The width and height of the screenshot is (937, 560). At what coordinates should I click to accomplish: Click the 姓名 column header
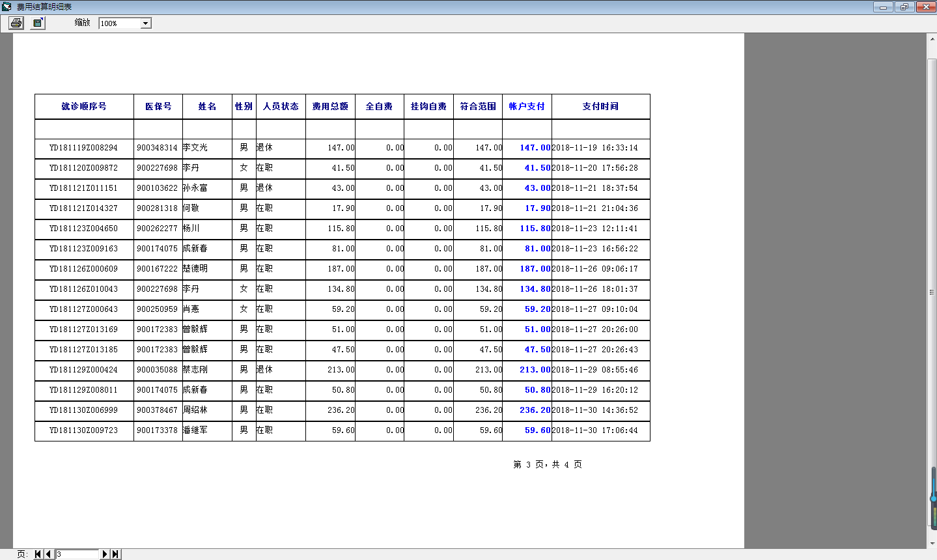pyautogui.click(x=207, y=106)
